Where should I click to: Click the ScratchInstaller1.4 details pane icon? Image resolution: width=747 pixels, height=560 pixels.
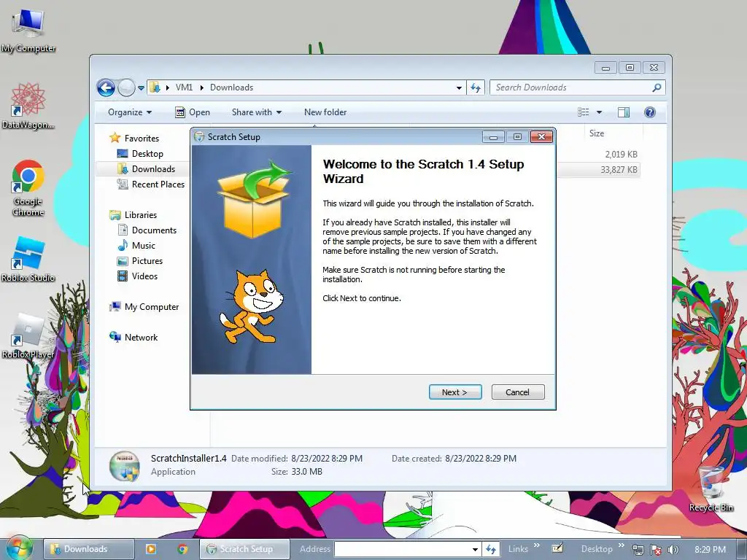[x=124, y=465]
